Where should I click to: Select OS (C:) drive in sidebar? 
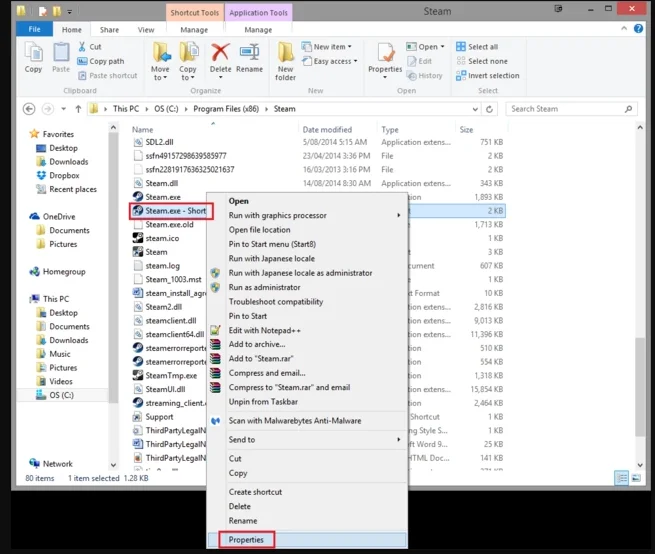(55, 395)
